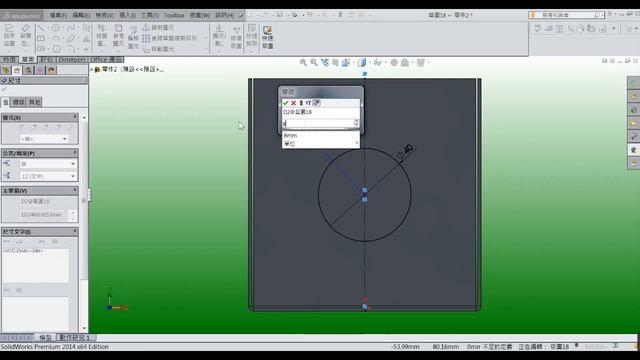Open the Help menu

tap(224, 15)
